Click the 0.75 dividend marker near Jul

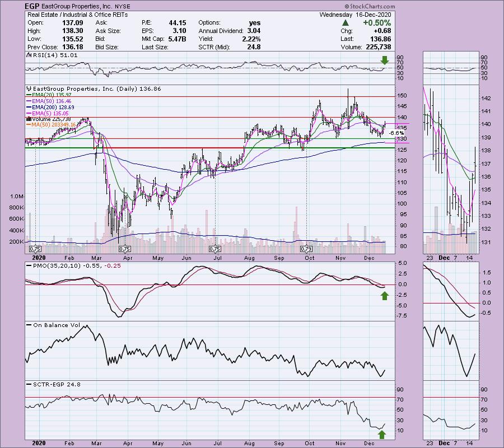[214, 249]
